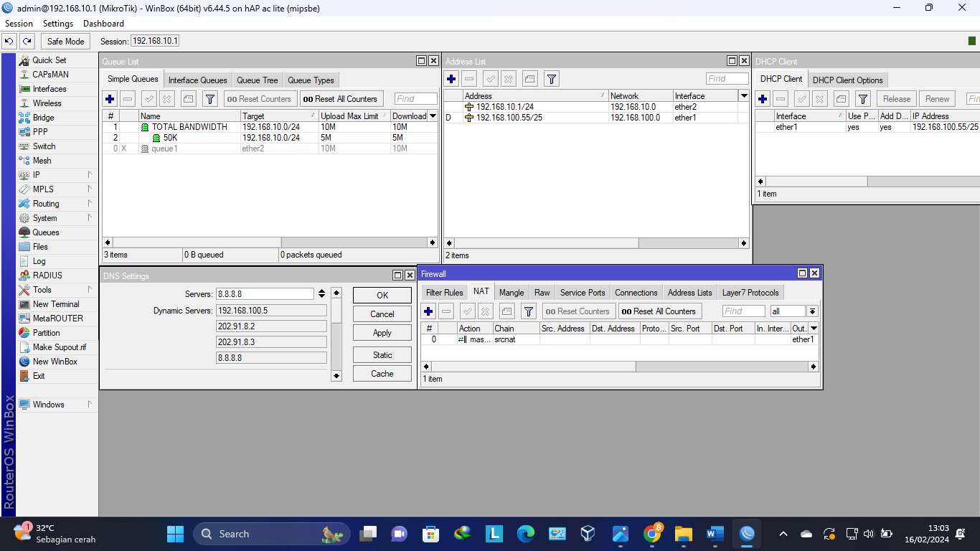Open Bridge in the sidebar

pyautogui.click(x=43, y=118)
